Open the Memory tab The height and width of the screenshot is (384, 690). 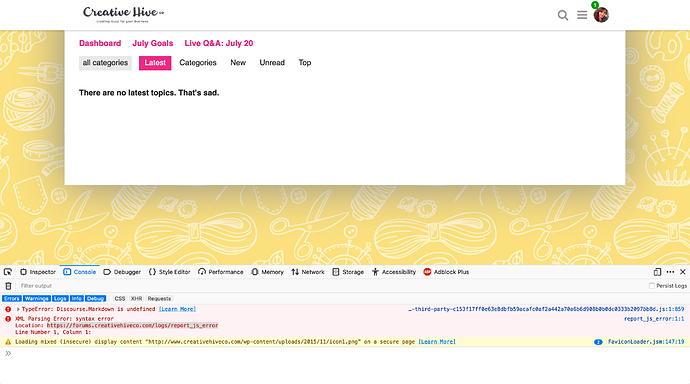[267, 272]
